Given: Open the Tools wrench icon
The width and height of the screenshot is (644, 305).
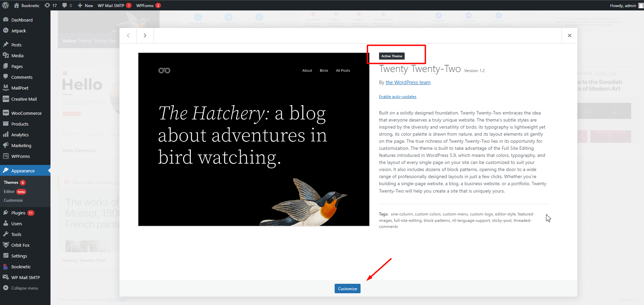Looking at the screenshot, I should pos(6,234).
